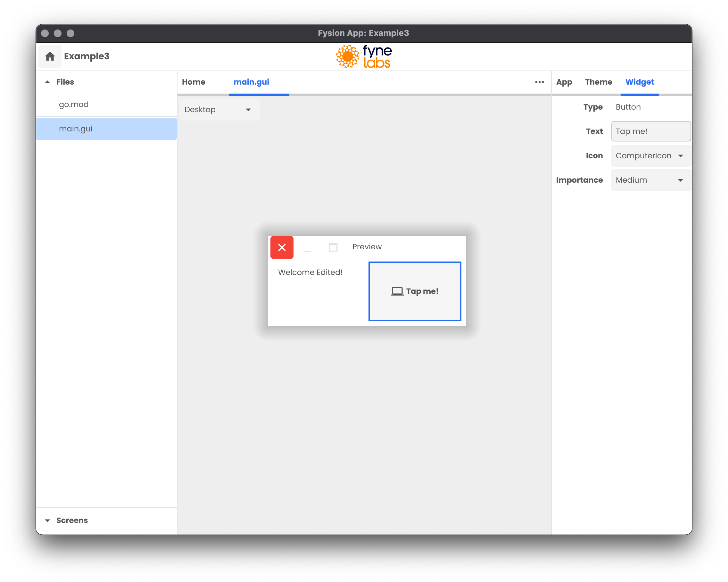
Task: Select main.gui in the Files list
Action: [76, 129]
